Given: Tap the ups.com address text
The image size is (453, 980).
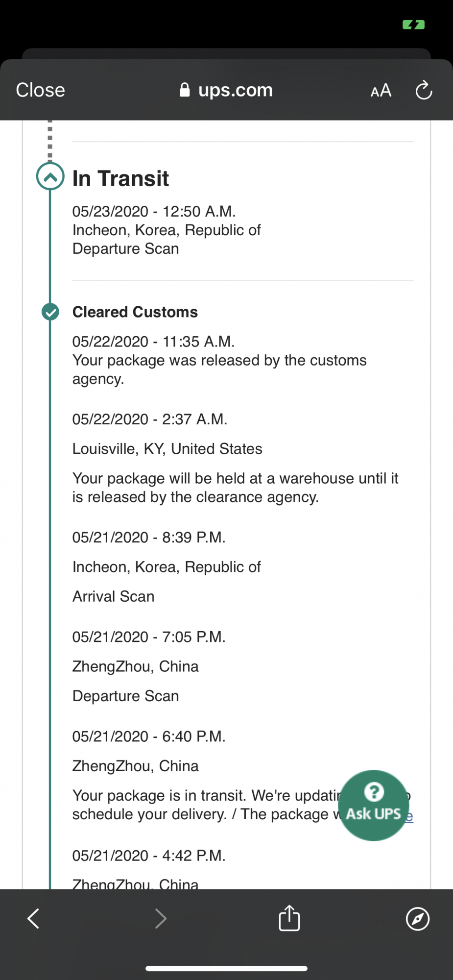Looking at the screenshot, I should (236, 90).
